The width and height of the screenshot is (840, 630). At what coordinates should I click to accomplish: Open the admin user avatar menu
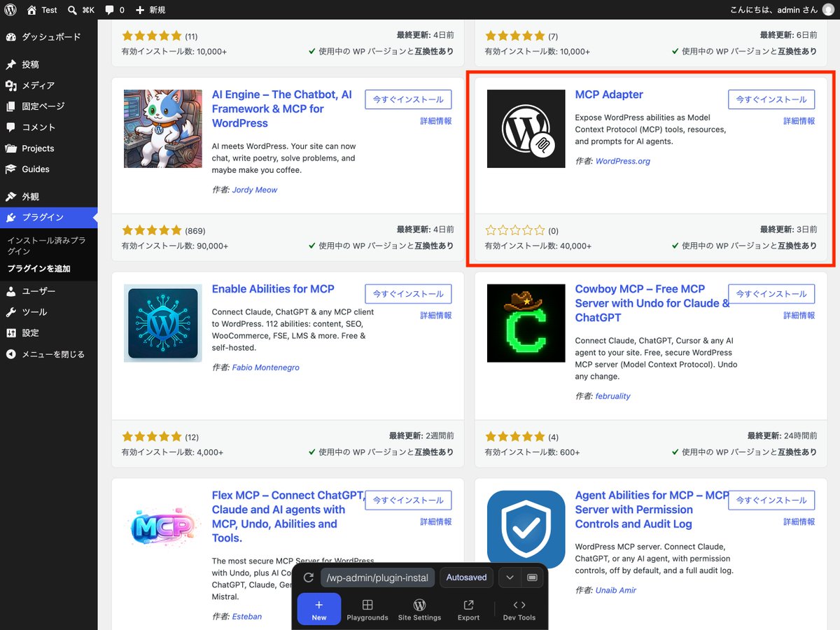click(x=828, y=10)
